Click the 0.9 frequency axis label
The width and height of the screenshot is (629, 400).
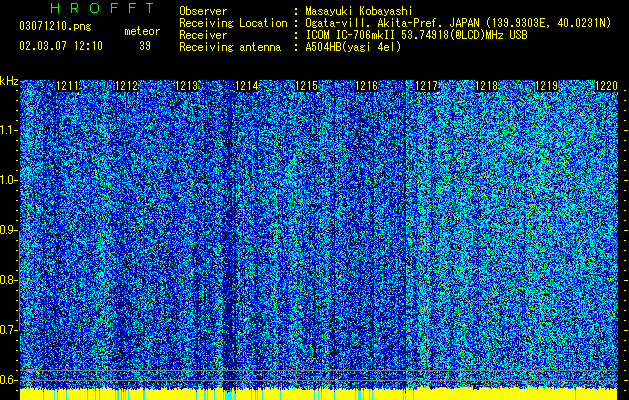tap(8, 230)
